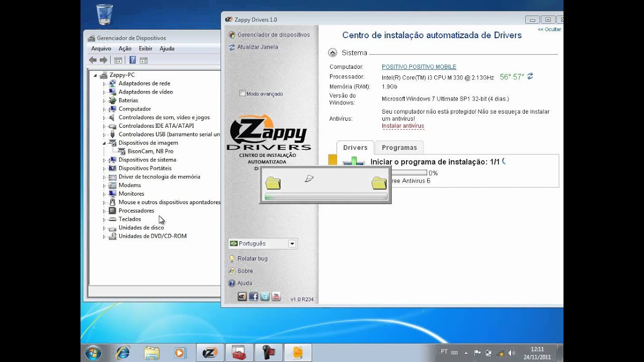Click the power plug battery tray icon
The height and width of the screenshot is (362, 644).
click(x=489, y=353)
